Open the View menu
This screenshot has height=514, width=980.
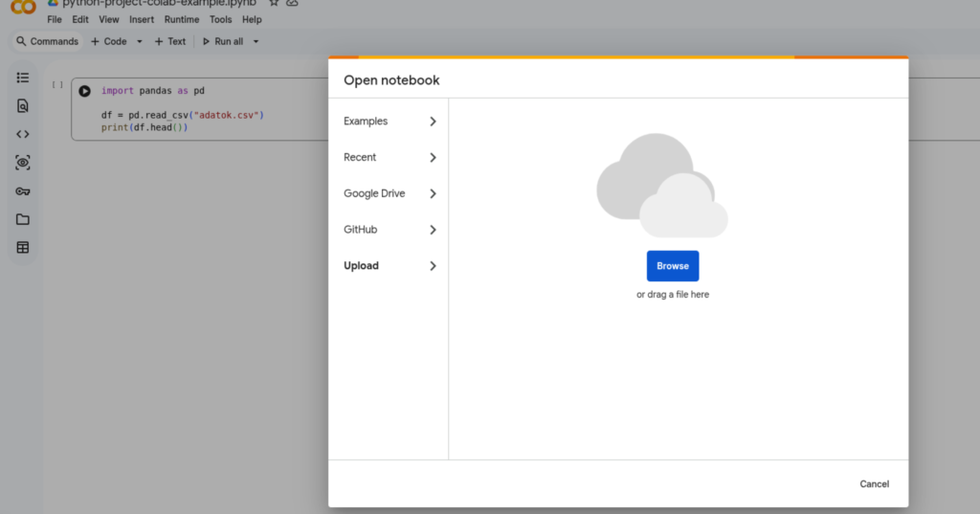pos(109,19)
